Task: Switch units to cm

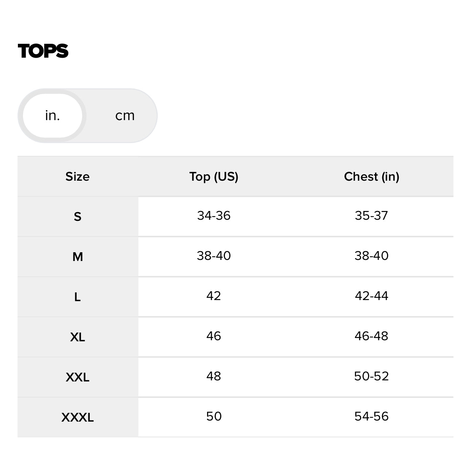Action: click(x=125, y=116)
